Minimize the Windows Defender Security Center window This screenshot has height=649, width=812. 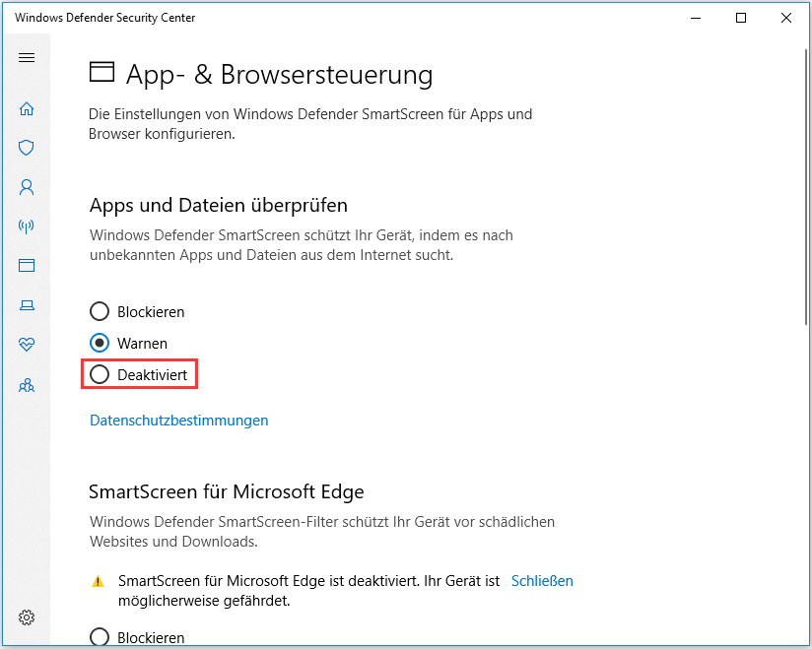696,18
